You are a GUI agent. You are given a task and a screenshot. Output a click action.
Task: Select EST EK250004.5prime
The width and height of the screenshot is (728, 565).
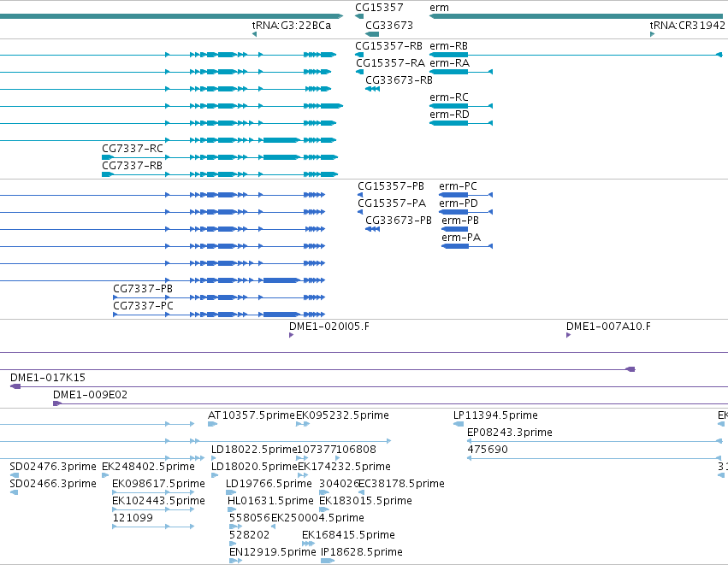tap(274, 527)
